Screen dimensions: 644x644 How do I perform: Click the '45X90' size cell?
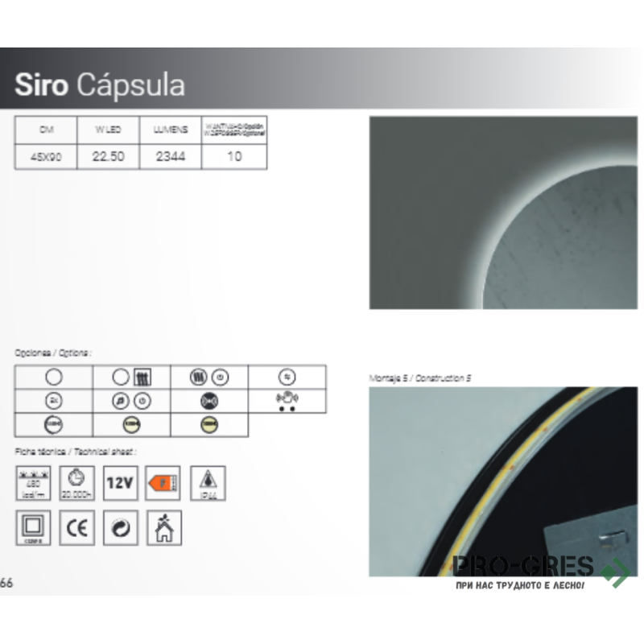46,157
